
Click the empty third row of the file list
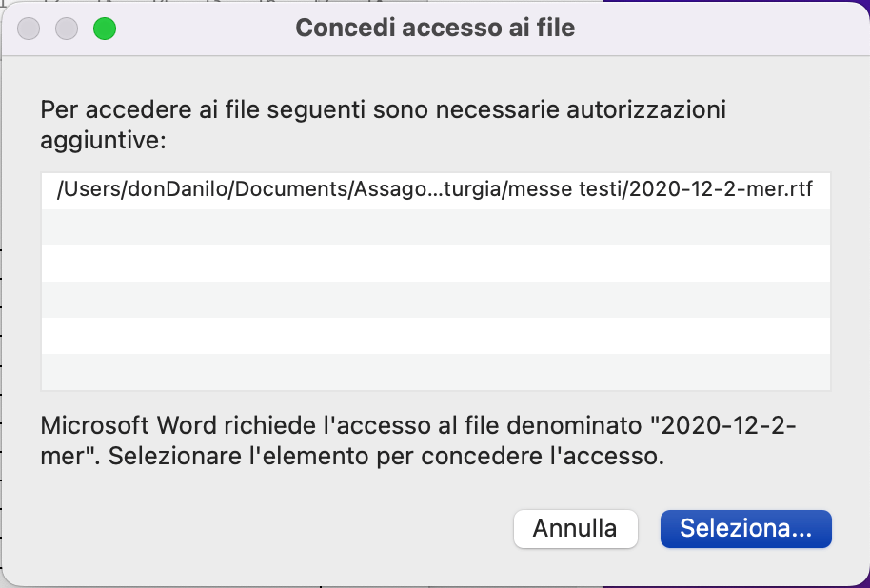pos(436,264)
